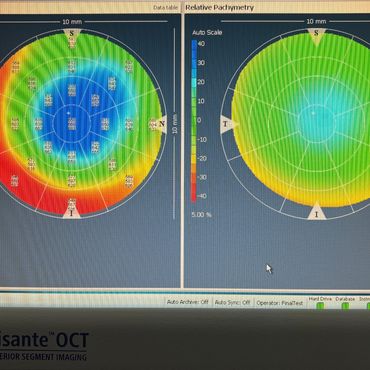Click the Auto Scale label
The width and height of the screenshot is (370, 370).
coord(207,33)
